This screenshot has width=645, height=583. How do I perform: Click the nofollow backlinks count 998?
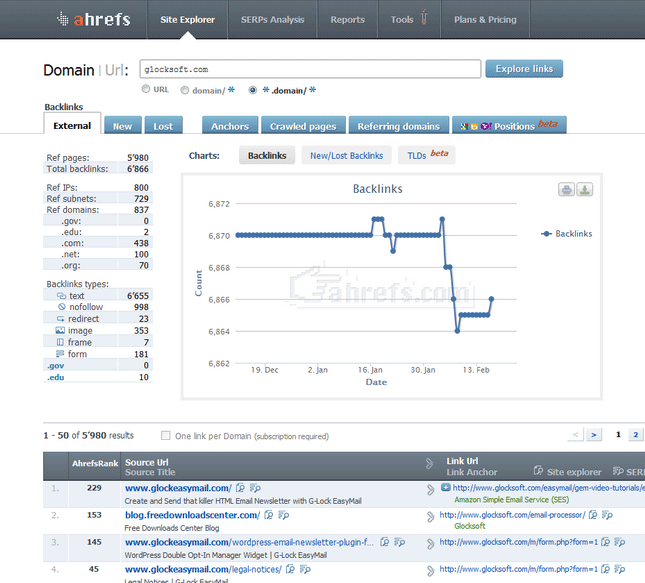(141, 307)
